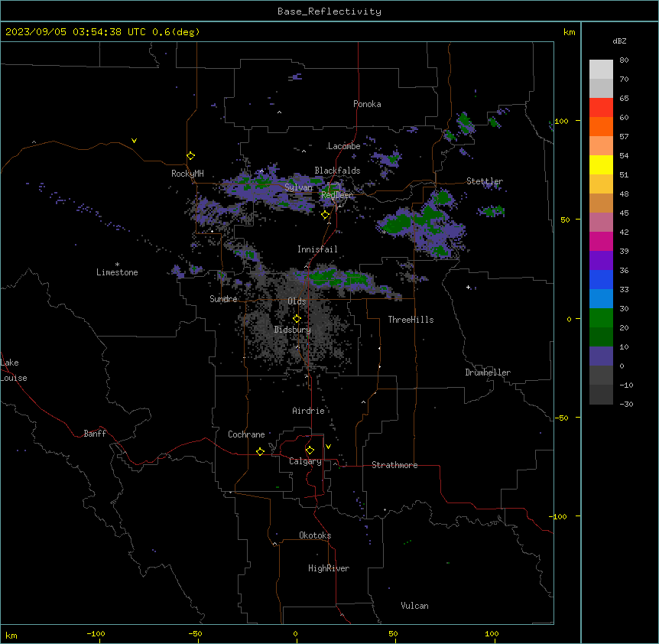Click the white asterisk above Limestone label
This screenshot has height=644, width=659.
(x=117, y=265)
